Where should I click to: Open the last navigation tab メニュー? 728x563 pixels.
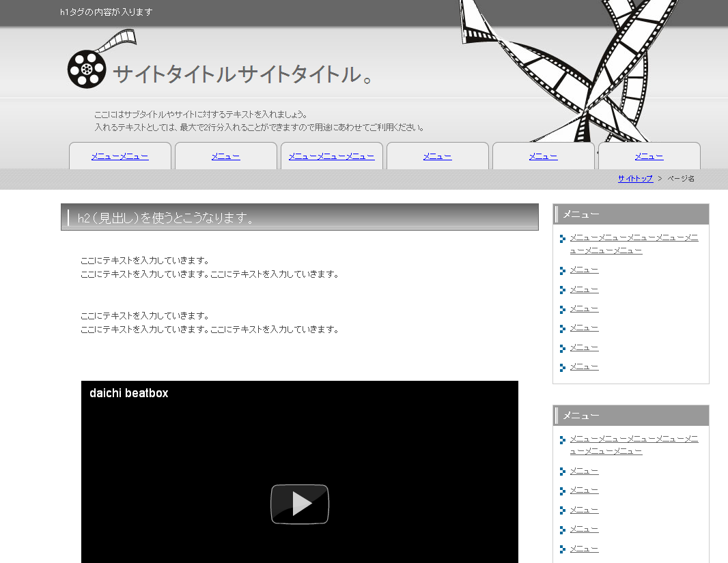tap(649, 156)
